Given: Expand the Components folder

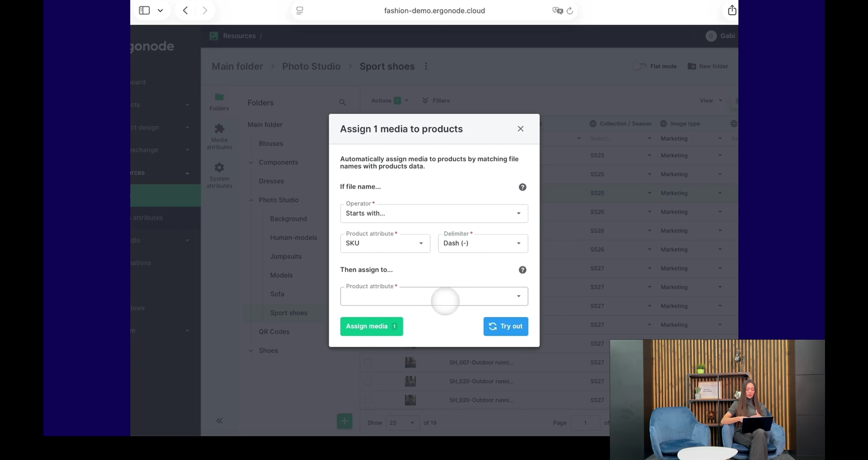Looking at the screenshot, I should [x=251, y=163].
